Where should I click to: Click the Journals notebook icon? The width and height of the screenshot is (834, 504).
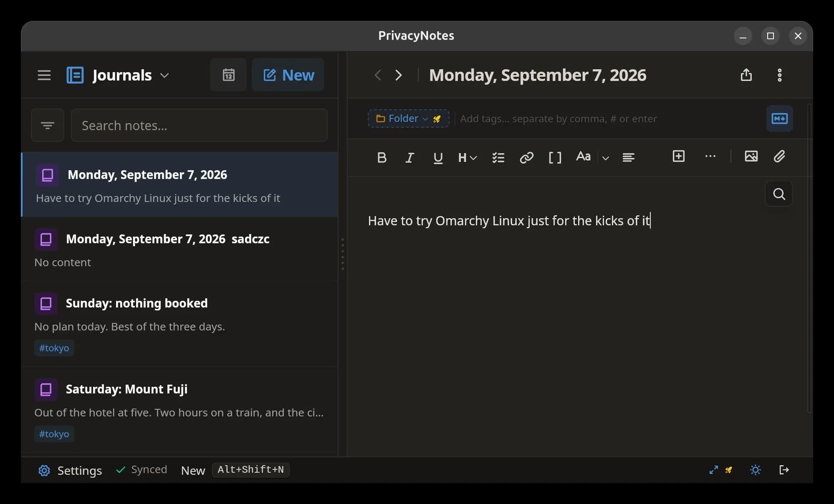pos(75,75)
